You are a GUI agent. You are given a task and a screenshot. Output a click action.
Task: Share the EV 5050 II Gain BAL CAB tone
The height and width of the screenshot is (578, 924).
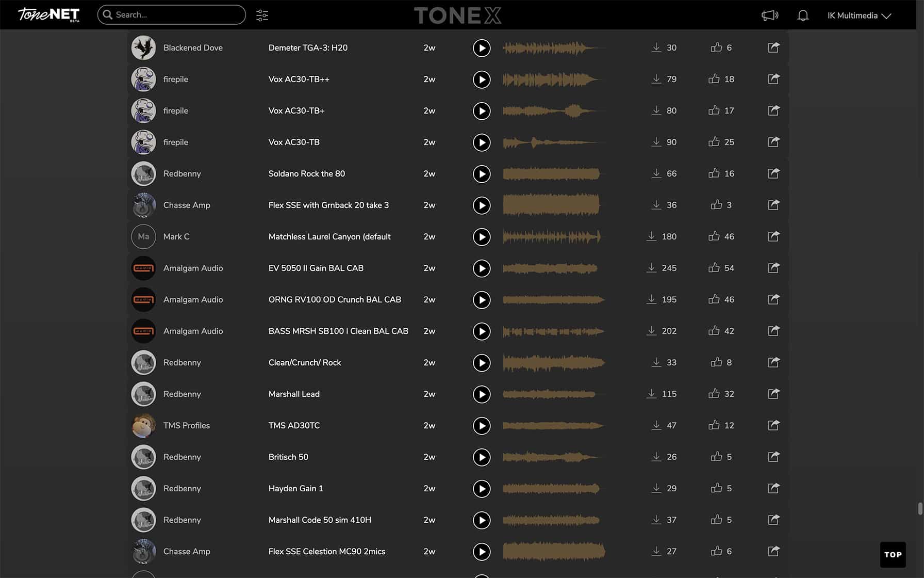click(x=773, y=268)
